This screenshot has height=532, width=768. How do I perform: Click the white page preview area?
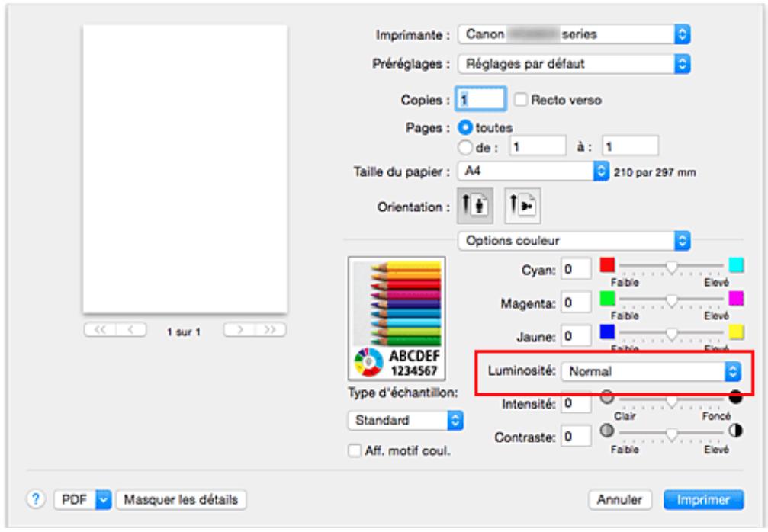pyautogui.click(x=185, y=169)
